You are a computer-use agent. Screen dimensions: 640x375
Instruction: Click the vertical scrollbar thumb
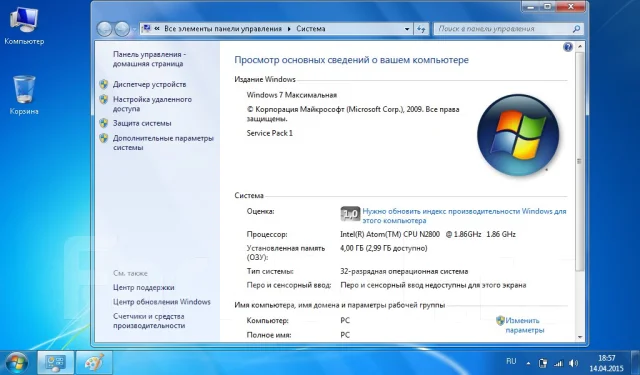point(580,161)
